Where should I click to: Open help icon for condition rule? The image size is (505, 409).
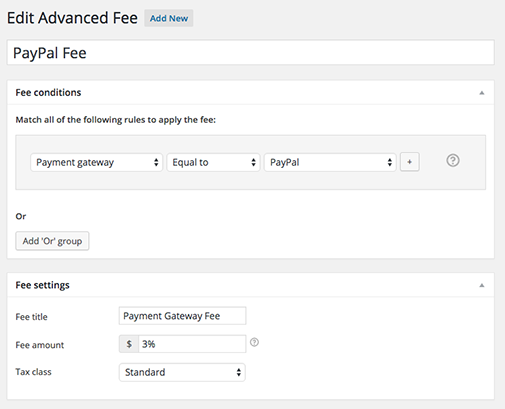(453, 161)
